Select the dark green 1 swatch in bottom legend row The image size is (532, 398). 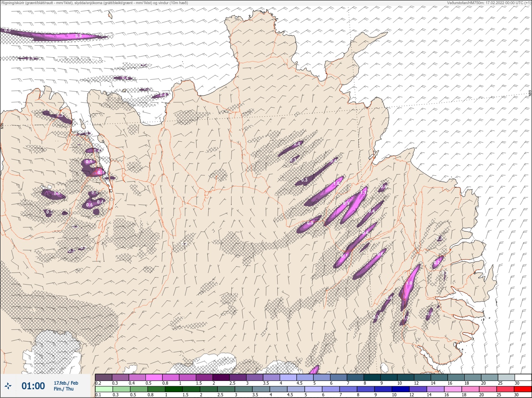(173, 389)
